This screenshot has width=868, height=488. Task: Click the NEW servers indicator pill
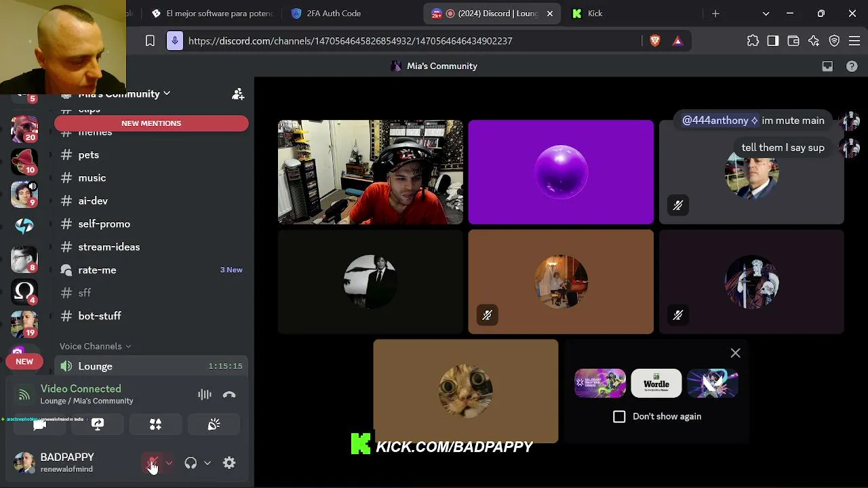(x=24, y=362)
